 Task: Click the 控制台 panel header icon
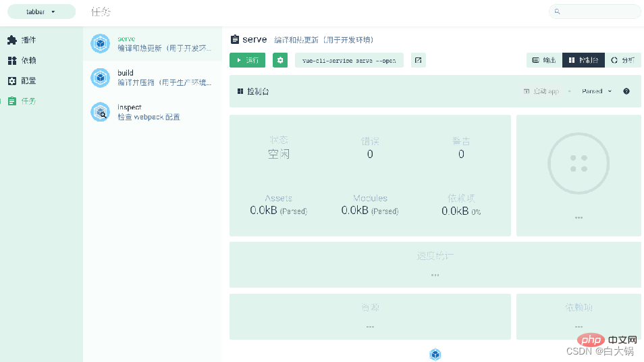pos(240,91)
